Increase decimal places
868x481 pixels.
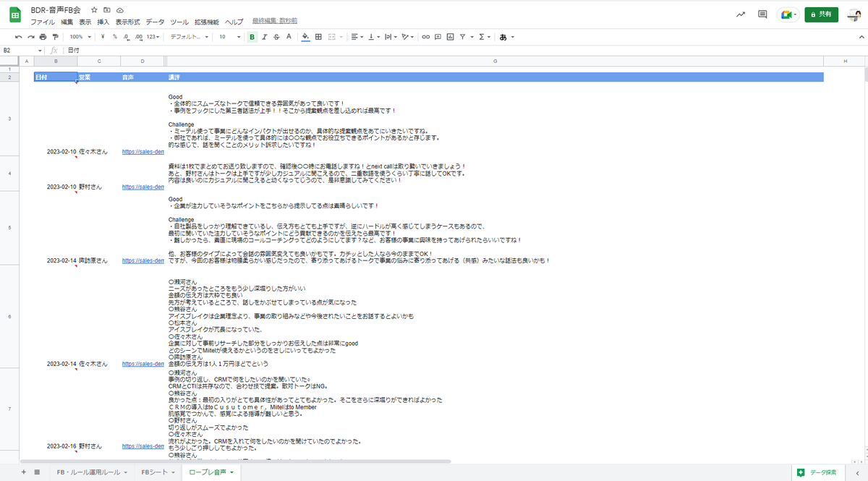pyautogui.click(x=137, y=36)
